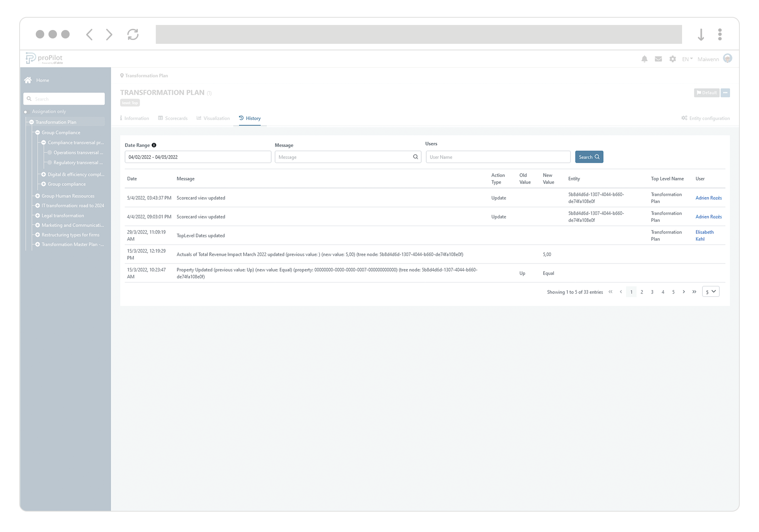Open the messages envelope icon
759x532 pixels.
658,59
